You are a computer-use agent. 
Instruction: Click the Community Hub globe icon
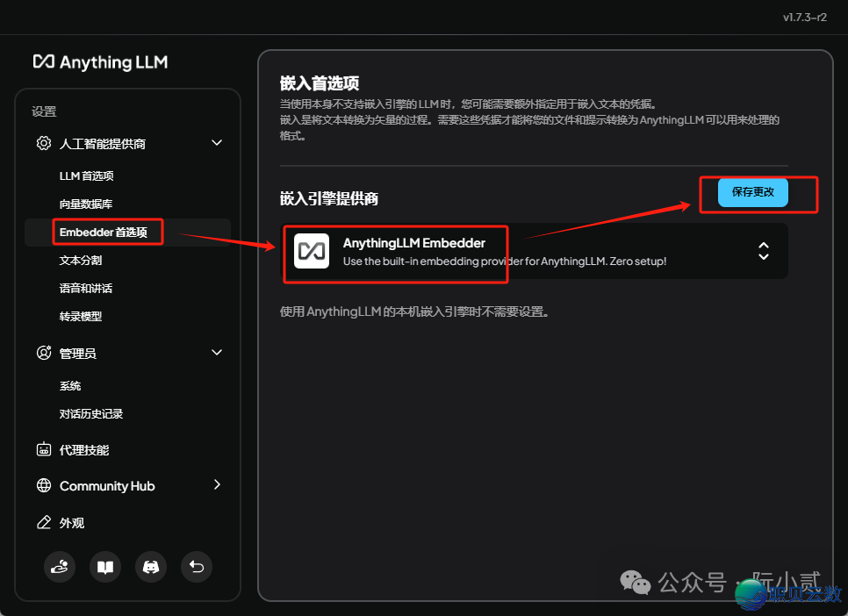tap(44, 485)
